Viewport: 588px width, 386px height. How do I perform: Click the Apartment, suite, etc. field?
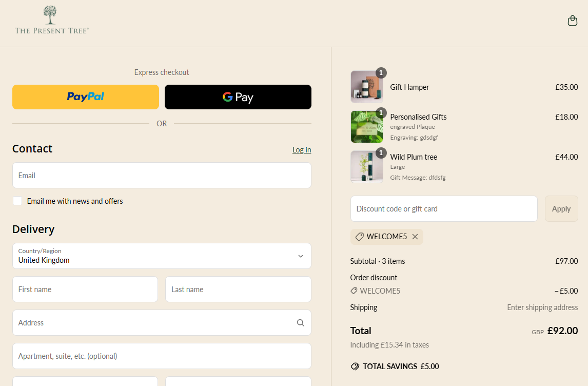pyautogui.click(x=162, y=356)
